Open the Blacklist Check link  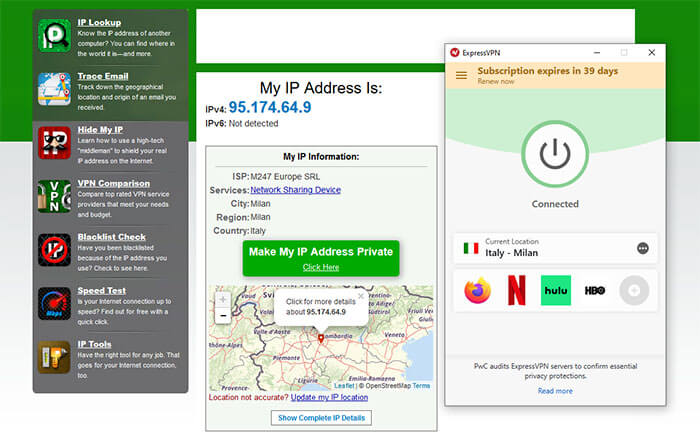point(112,237)
